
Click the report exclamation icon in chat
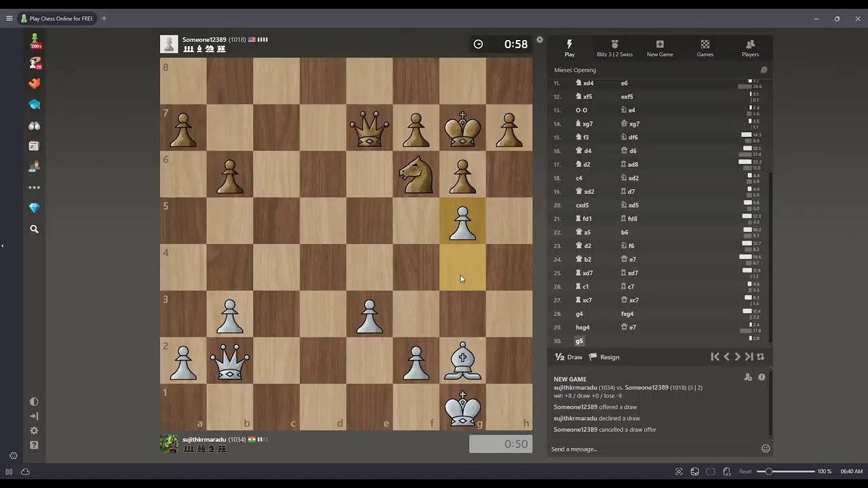[762, 377]
